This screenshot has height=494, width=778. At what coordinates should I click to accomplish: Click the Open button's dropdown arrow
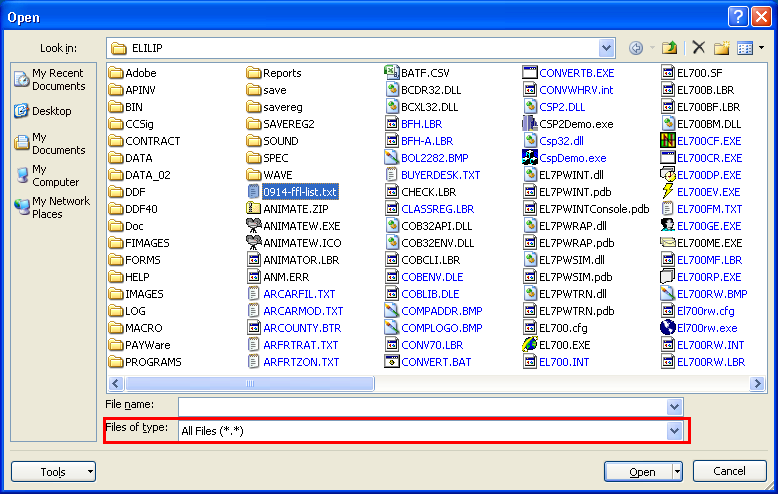click(677, 472)
